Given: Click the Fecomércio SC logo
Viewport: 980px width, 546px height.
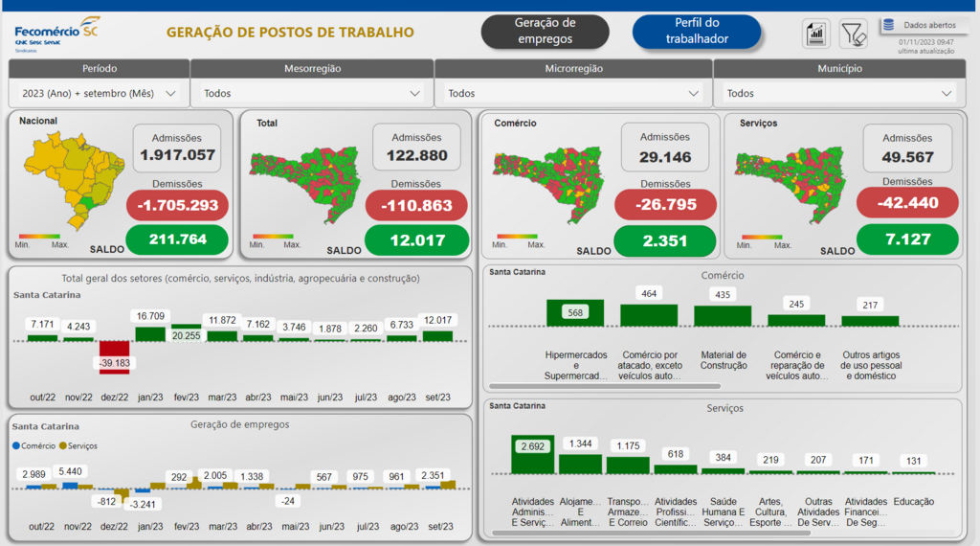Looking at the screenshot, I should (x=56, y=32).
